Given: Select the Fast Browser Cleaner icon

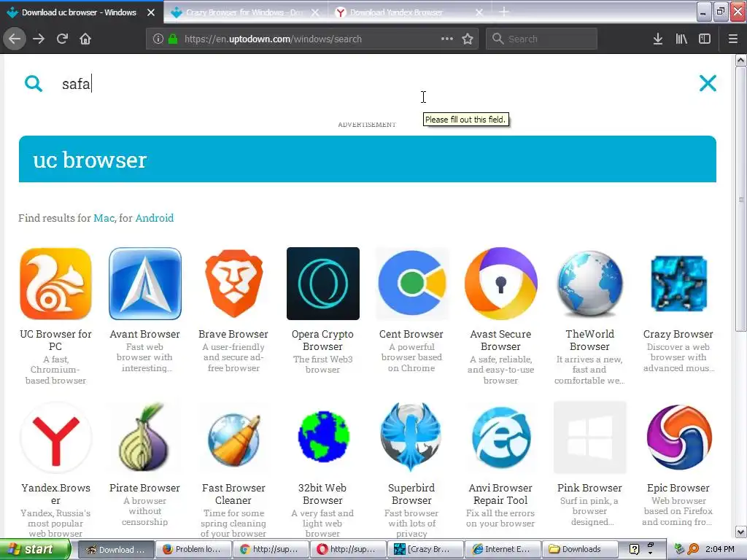Looking at the screenshot, I should [x=233, y=437].
